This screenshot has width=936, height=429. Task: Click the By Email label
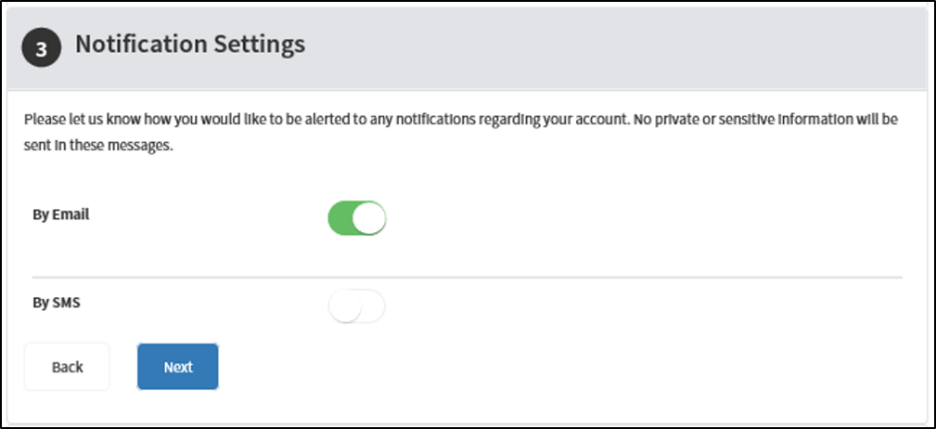[x=61, y=214]
